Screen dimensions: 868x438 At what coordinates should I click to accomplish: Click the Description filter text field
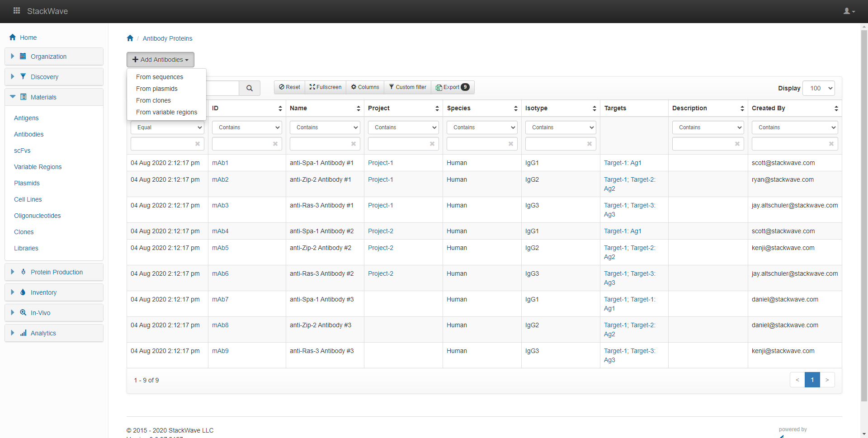click(703, 144)
